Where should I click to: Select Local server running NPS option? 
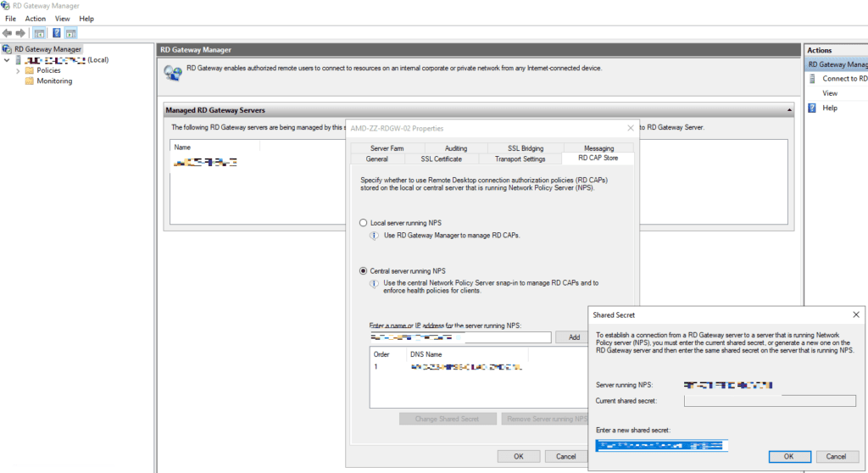[364, 223]
